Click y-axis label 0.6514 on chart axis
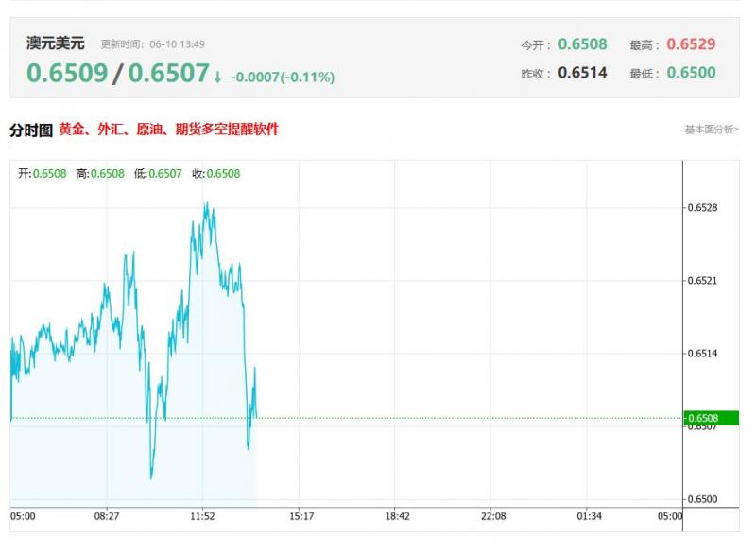Screen dimensions: 756x555 click(702, 354)
